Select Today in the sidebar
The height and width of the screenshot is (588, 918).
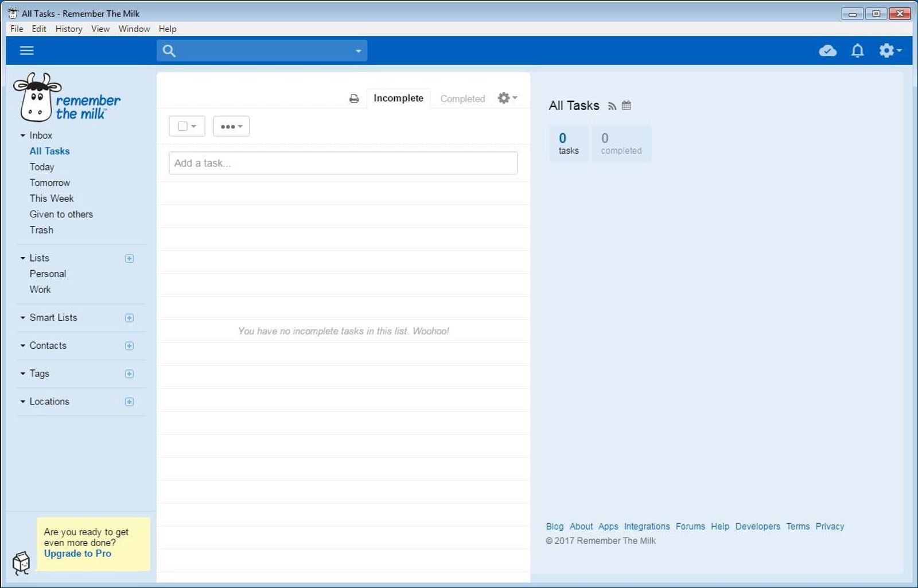click(x=42, y=167)
